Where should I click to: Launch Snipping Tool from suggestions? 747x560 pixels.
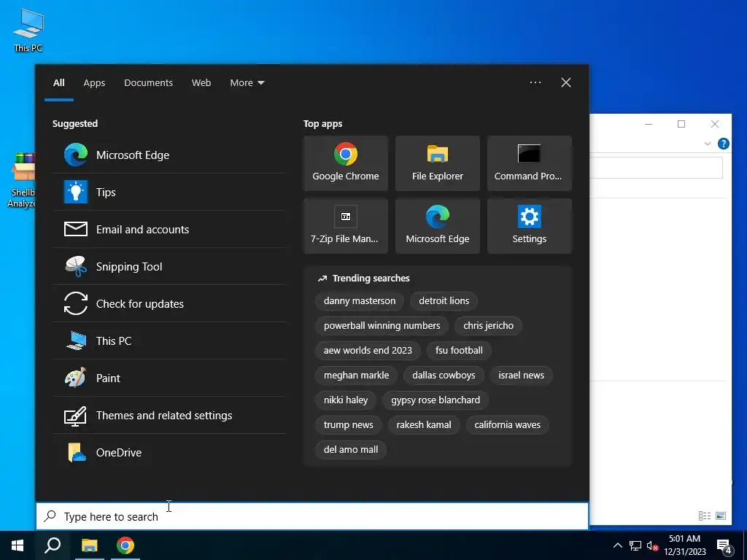click(x=169, y=266)
